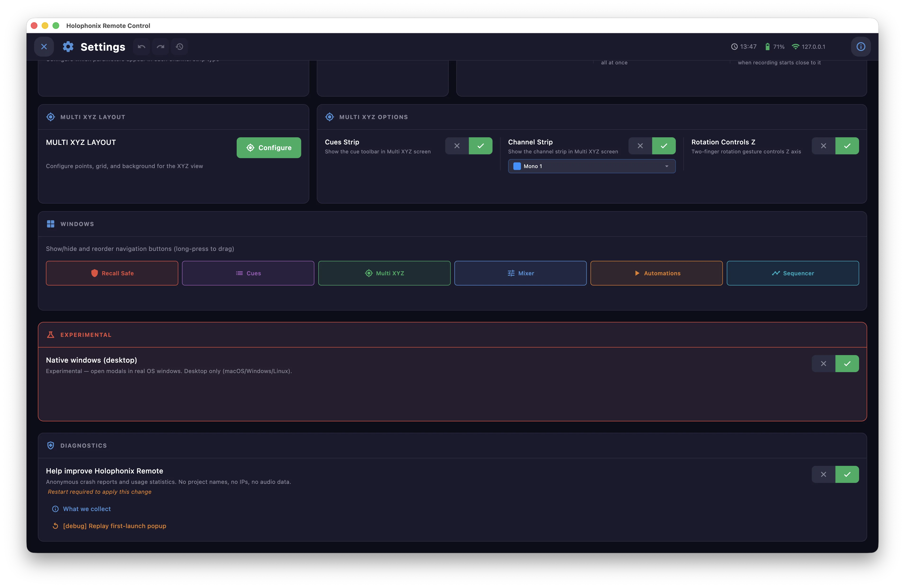Click the Settings title text

click(x=103, y=47)
